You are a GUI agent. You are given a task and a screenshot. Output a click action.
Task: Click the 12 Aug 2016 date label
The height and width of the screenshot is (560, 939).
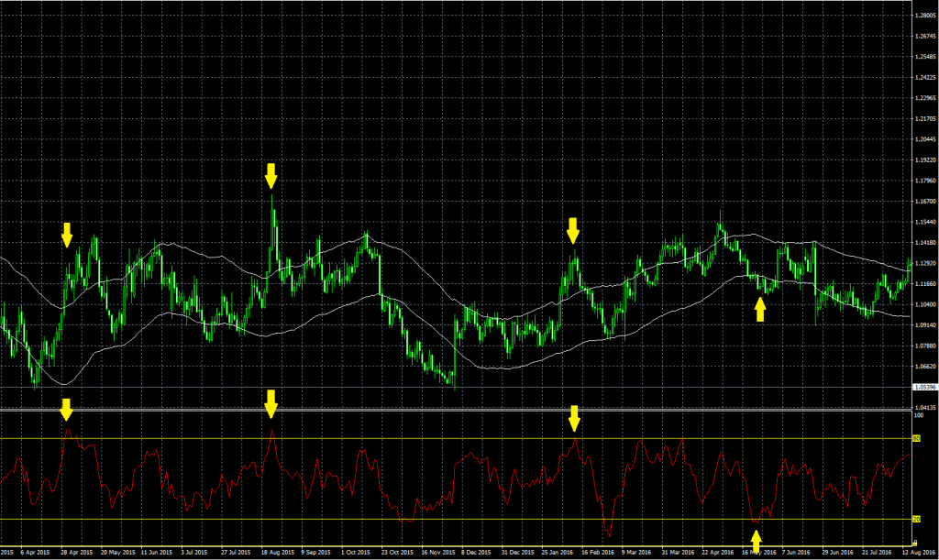919,553
